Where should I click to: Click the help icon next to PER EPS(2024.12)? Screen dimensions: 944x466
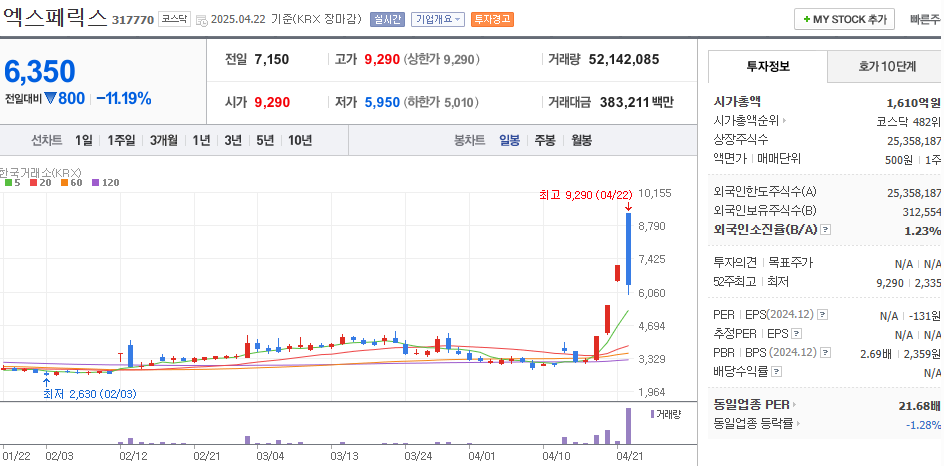point(822,315)
